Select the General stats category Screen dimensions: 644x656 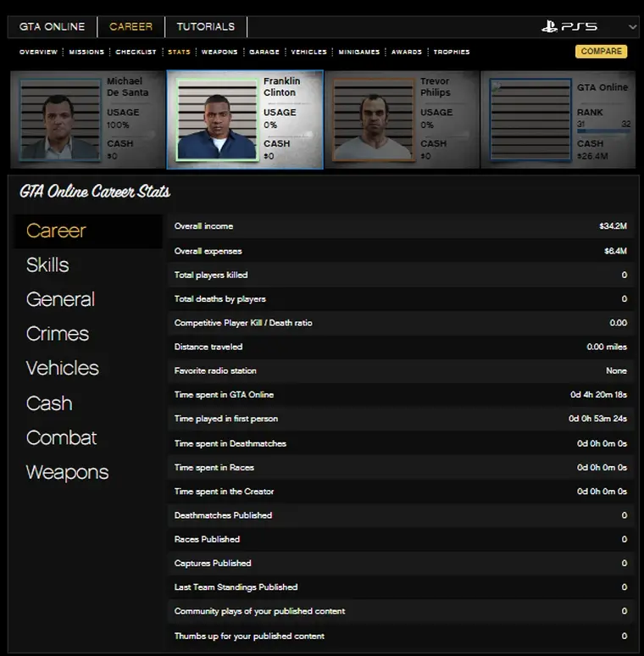coord(61,299)
